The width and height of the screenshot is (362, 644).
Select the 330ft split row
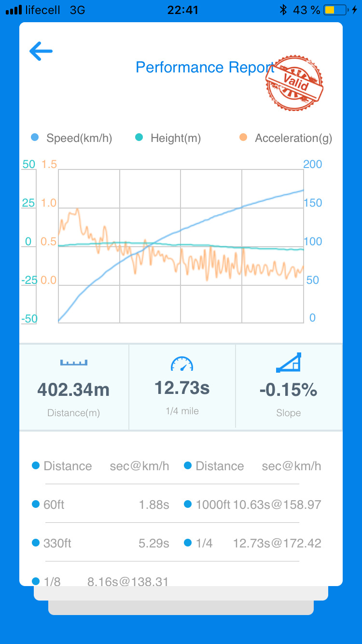tap(100, 544)
